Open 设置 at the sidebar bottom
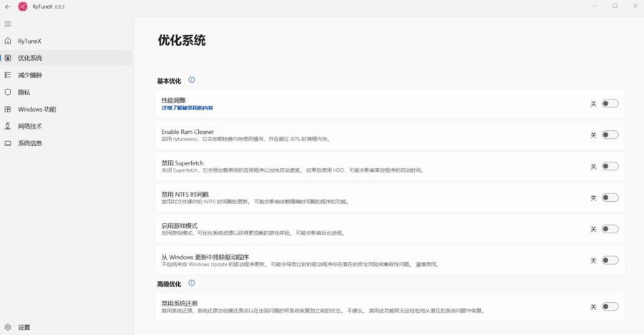Viewport: 644px width, 335px height. pos(66,327)
